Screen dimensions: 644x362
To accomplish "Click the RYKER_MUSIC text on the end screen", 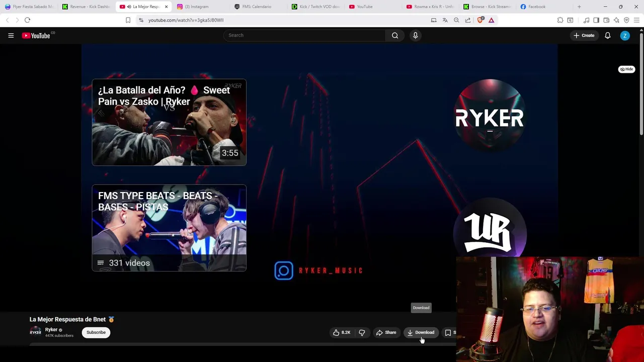I will [331, 270].
